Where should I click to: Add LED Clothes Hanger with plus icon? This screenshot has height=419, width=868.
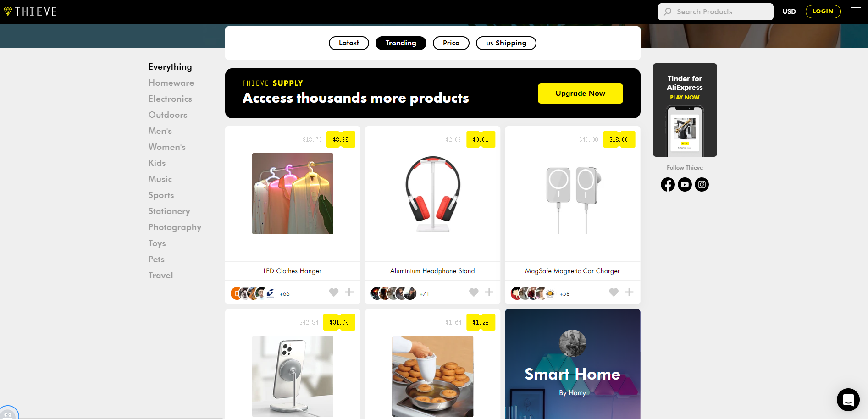pos(349,292)
